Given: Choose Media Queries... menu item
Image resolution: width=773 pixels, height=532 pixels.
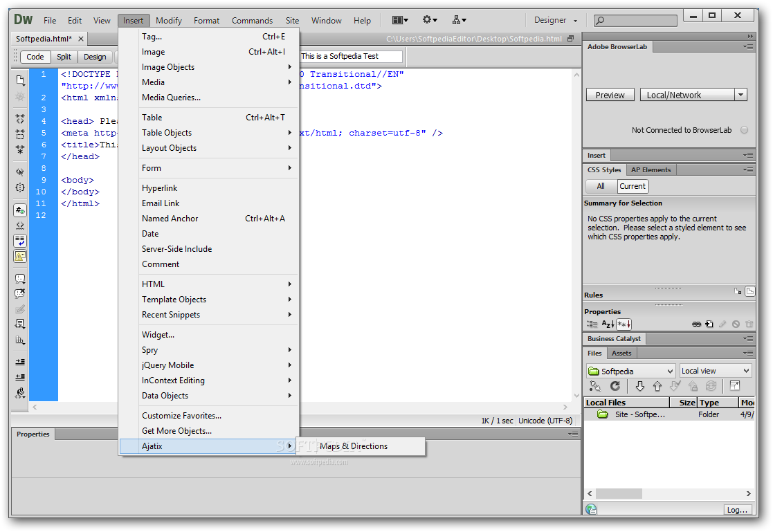Looking at the screenshot, I should coord(171,97).
